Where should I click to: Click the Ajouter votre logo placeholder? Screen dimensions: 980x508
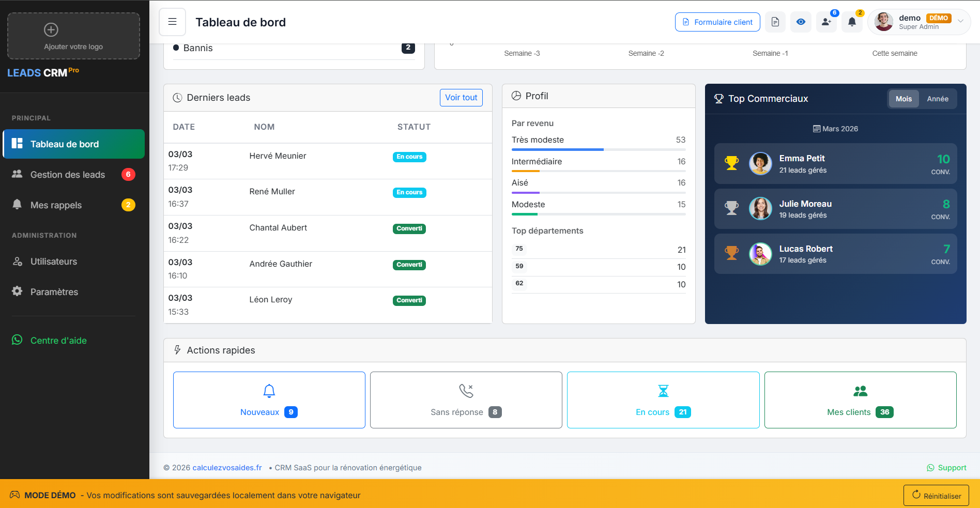pyautogui.click(x=73, y=36)
